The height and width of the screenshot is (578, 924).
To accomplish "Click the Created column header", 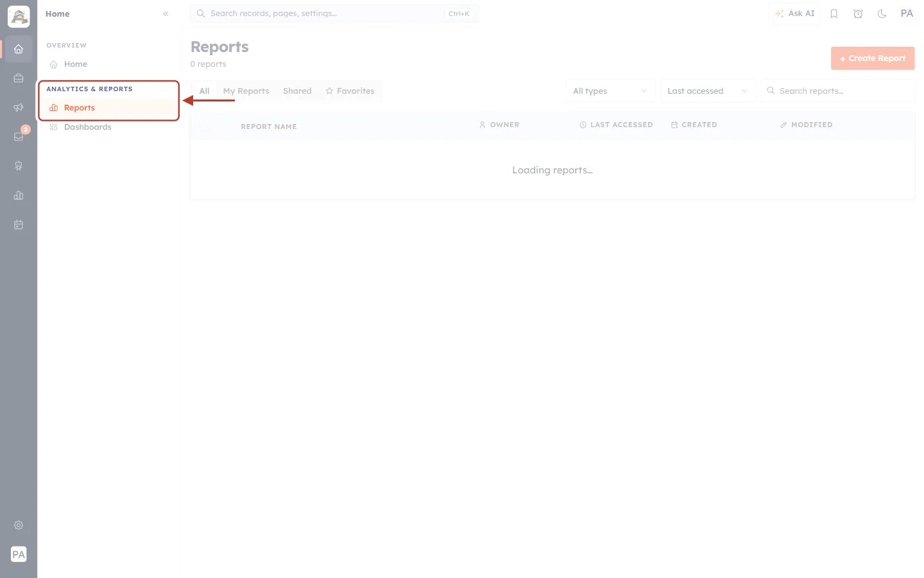I will pyautogui.click(x=694, y=125).
